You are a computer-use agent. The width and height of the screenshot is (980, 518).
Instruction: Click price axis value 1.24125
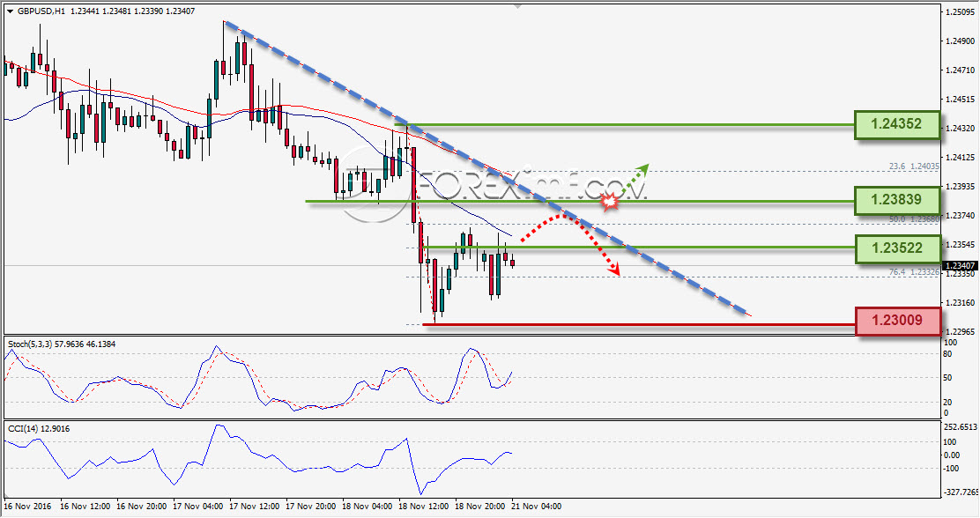click(960, 158)
